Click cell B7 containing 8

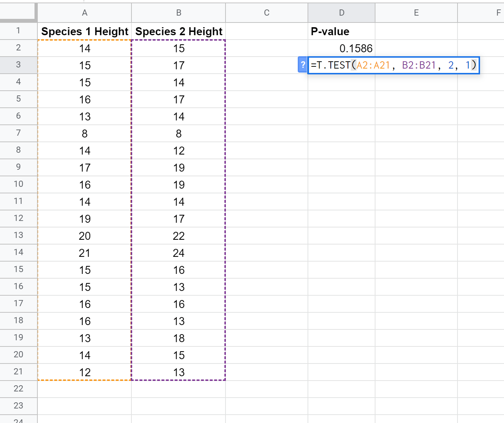pyautogui.click(x=179, y=134)
